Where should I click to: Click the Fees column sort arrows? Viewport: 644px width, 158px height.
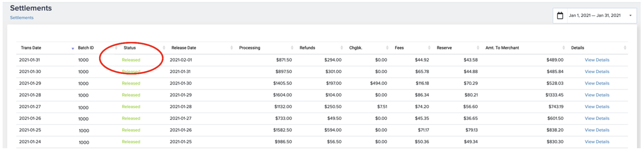[x=429, y=48]
